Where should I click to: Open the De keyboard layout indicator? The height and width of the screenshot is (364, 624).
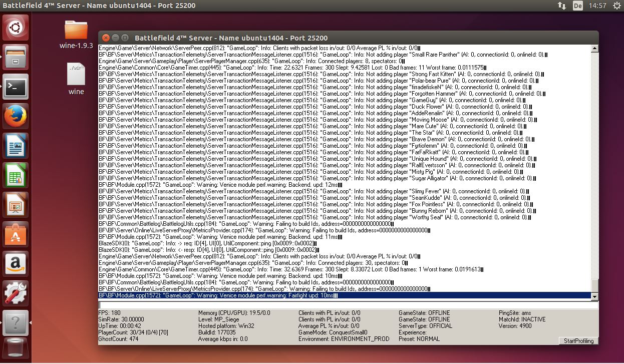pos(578,6)
